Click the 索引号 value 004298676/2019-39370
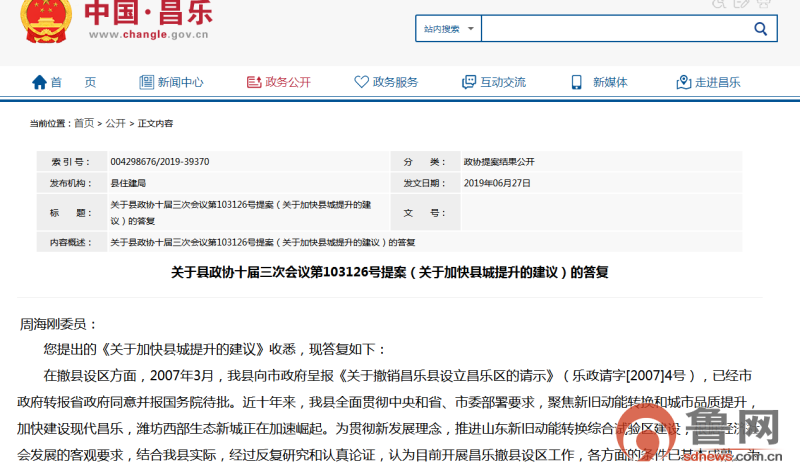This screenshot has width=800, height=469. (160, 161)
